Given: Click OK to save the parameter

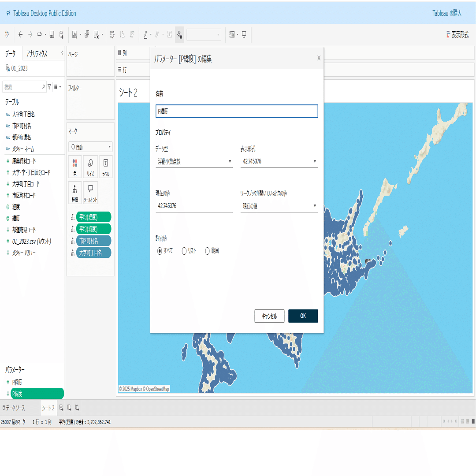Looking at the screenshot, I should [303, 316].
